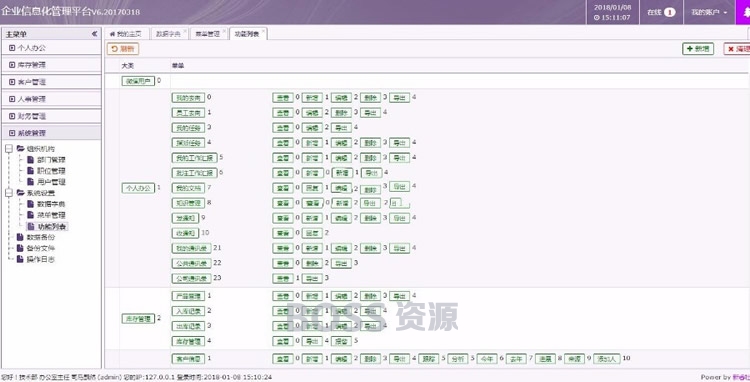Click the 知识管理 menu button
This screenshot has height=382, width=750.
tap(188, 203)
